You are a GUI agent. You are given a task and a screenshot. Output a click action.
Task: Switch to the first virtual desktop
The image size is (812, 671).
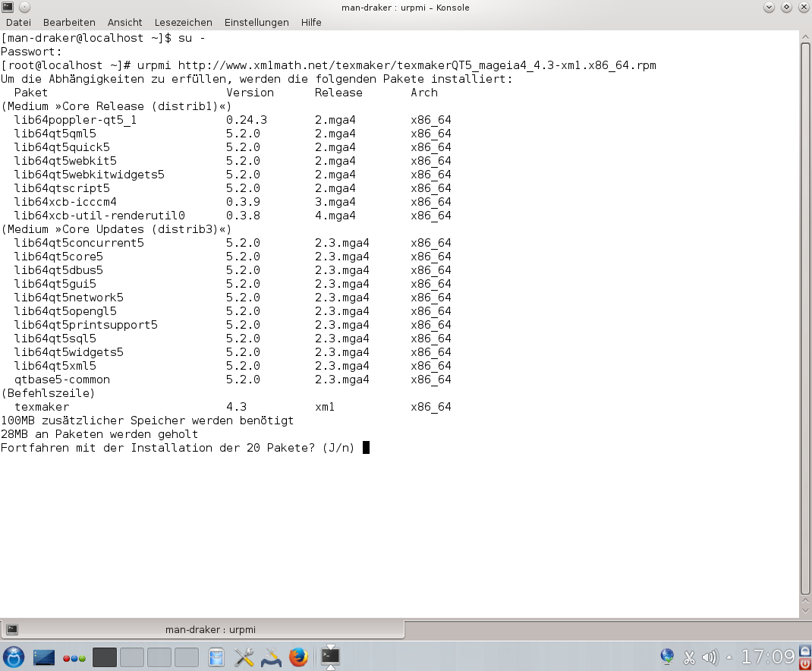point(105,657)
